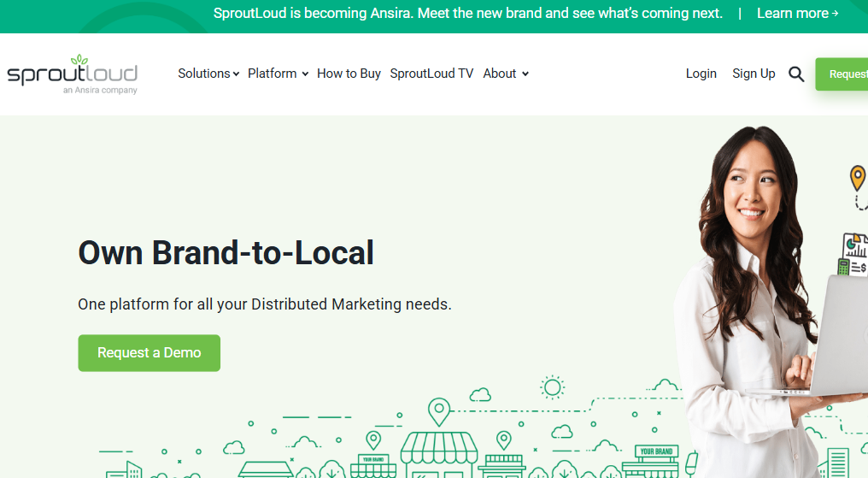Image resolution: width=868 pixels, height=478 pixels.
Task: Click the large map pin above awning storefront
Action: 439,412
